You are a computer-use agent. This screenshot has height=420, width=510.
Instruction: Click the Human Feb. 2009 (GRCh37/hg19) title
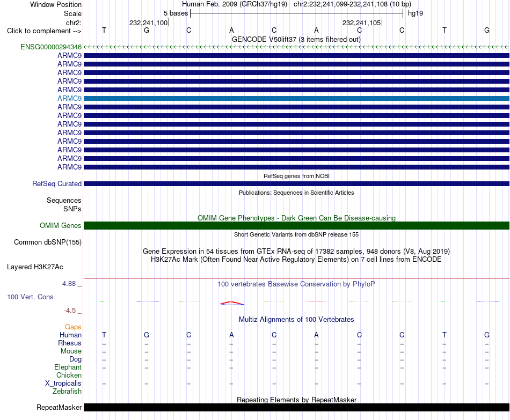[235, 4]
